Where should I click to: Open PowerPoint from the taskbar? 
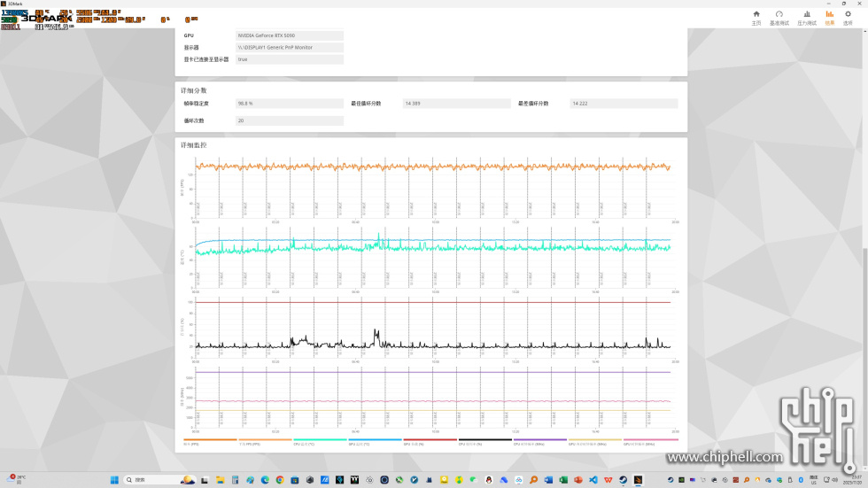[x=578, y=480]
